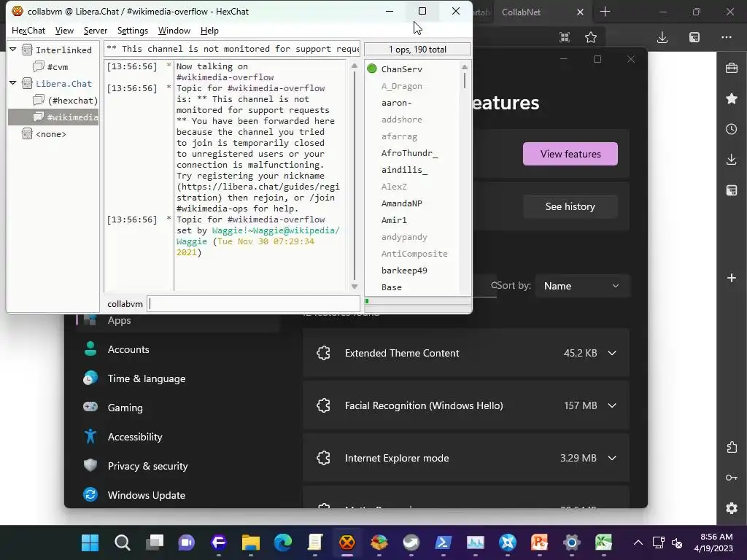Image resolution: width=747 pixels, height=560 pixels.
Task: Select user addshore in the user list
Action: pos(402,120)
